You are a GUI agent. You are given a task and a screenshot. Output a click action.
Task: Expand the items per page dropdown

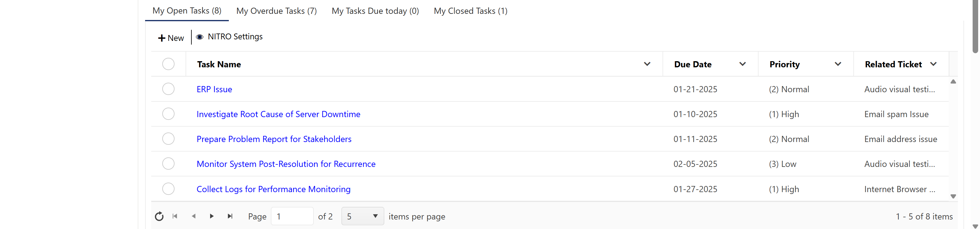(x=375, y=216)
